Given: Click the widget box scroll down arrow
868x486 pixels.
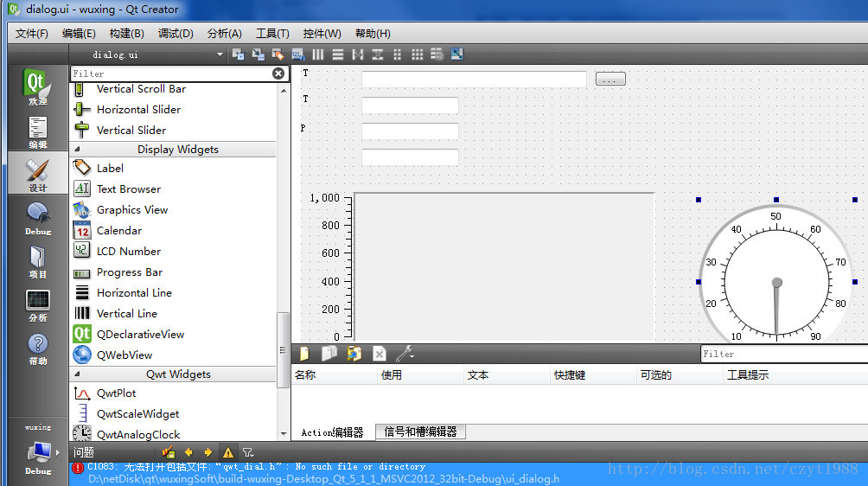Looking at the screenshot, I should [284, 434].
